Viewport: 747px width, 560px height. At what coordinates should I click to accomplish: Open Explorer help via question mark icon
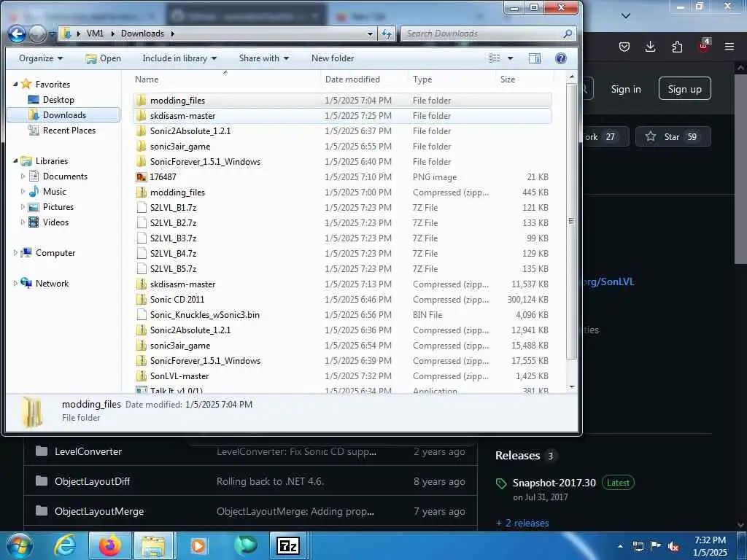click(561, 58)
